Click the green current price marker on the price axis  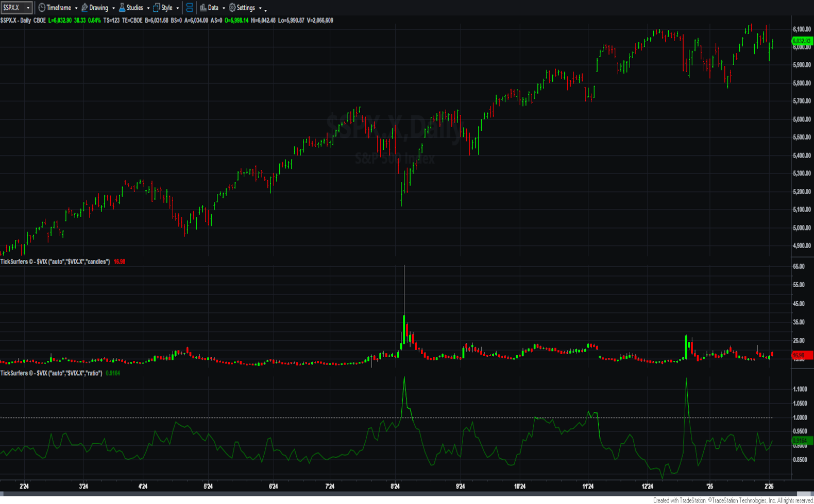click(801, 41)
